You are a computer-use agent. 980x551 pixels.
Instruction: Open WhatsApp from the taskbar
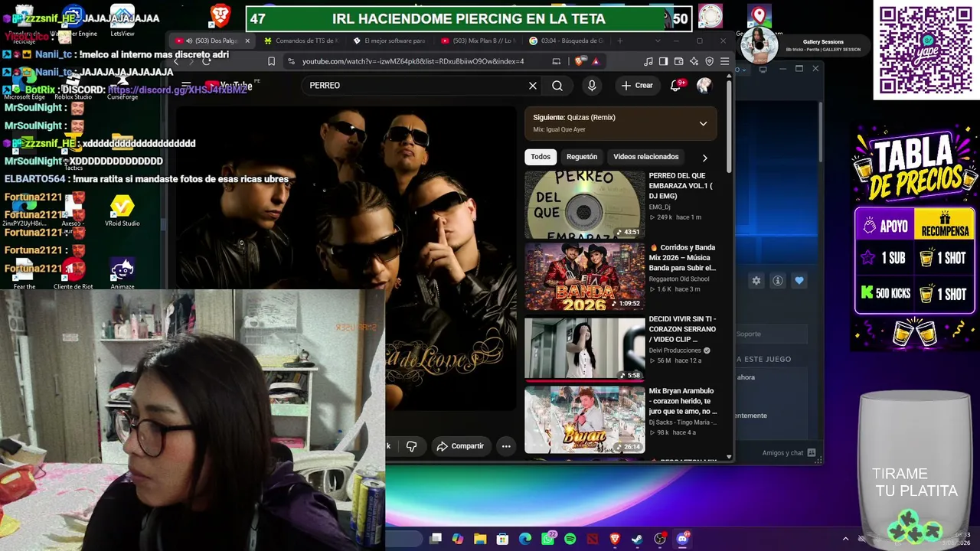click(x=548, y=539)
